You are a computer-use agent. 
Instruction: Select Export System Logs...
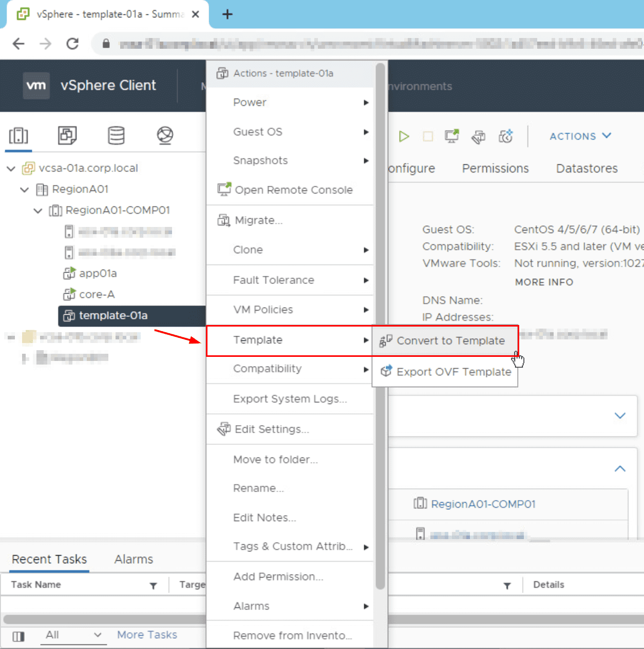[290, 398]
